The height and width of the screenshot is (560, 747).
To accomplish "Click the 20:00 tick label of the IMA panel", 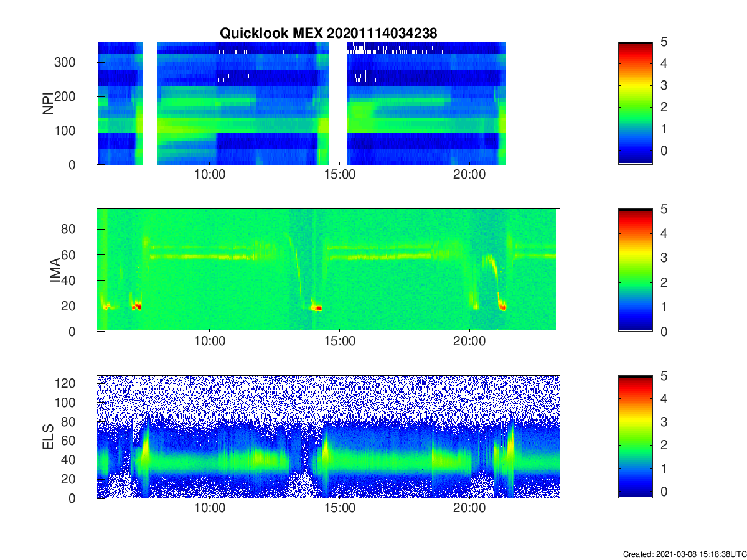I will (469, 342).
